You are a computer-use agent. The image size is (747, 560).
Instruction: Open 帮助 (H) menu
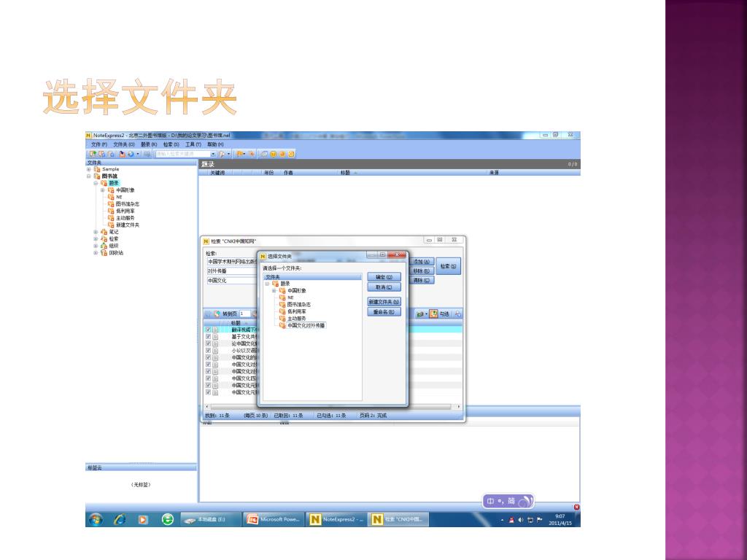tap(215, 144)
